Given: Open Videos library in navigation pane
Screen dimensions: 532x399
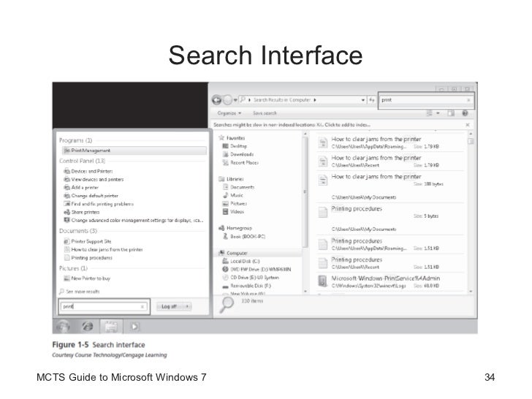Looking at the screenshot, I should (x=233, y=211).
